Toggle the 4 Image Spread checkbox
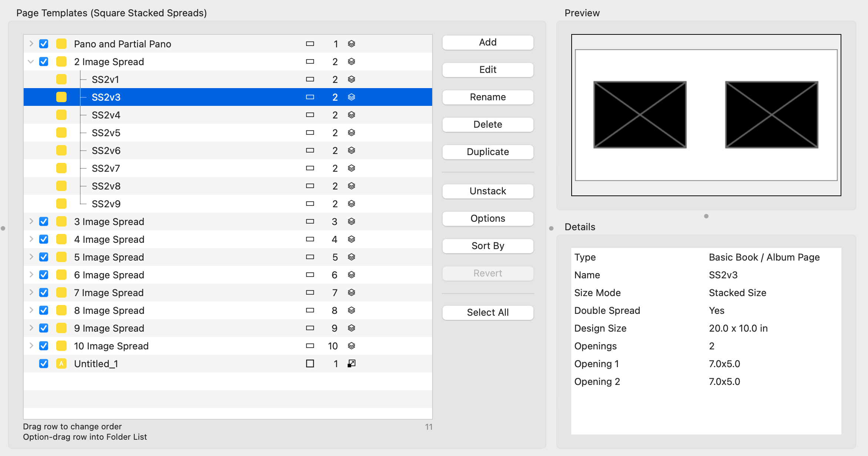Screen dimensions: 868x456 pos(44,239)
